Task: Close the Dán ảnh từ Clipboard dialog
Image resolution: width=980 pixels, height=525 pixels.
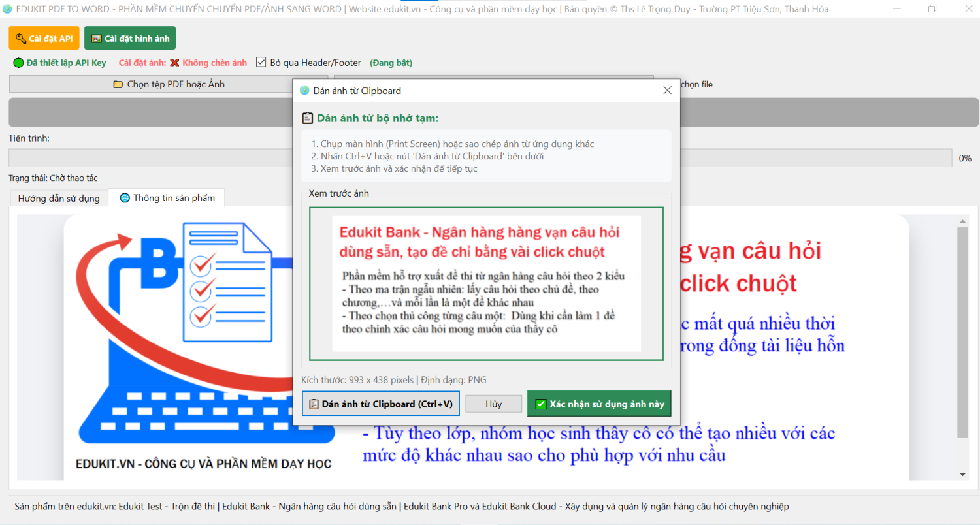Action: point(667,91)
